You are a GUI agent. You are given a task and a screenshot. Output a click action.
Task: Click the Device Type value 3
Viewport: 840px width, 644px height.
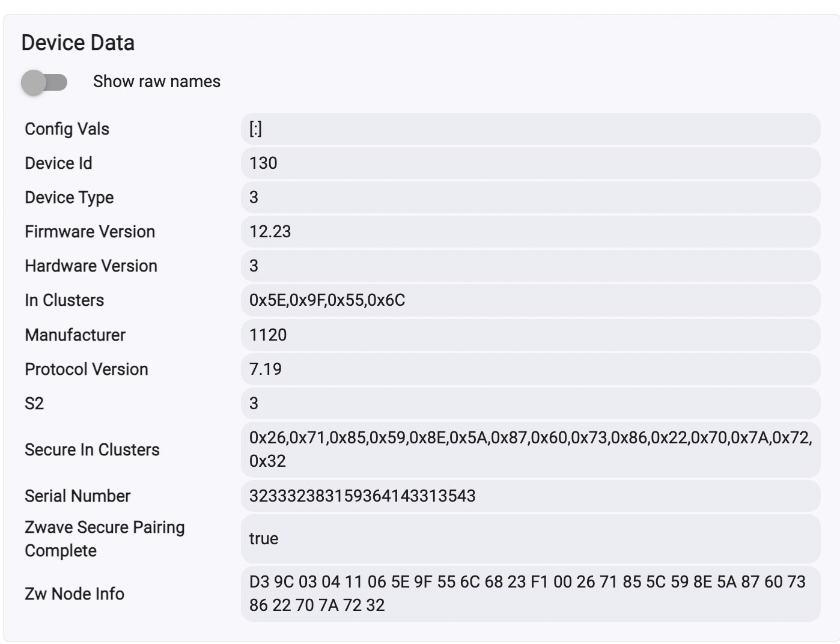pyautogui.click(x=531, y=197)
